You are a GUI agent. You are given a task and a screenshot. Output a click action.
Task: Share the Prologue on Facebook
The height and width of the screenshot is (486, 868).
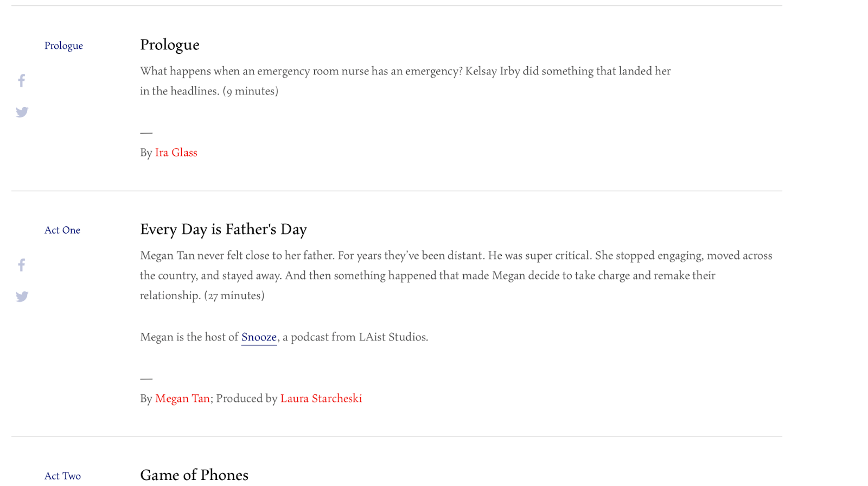tap(22, 81)
